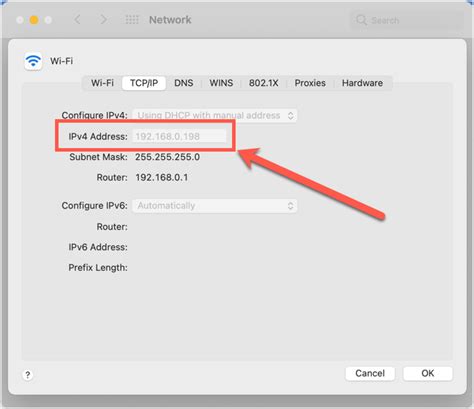474x409 pixels.
Task: Click the IPv6 Address label
Action: [98, 247]
